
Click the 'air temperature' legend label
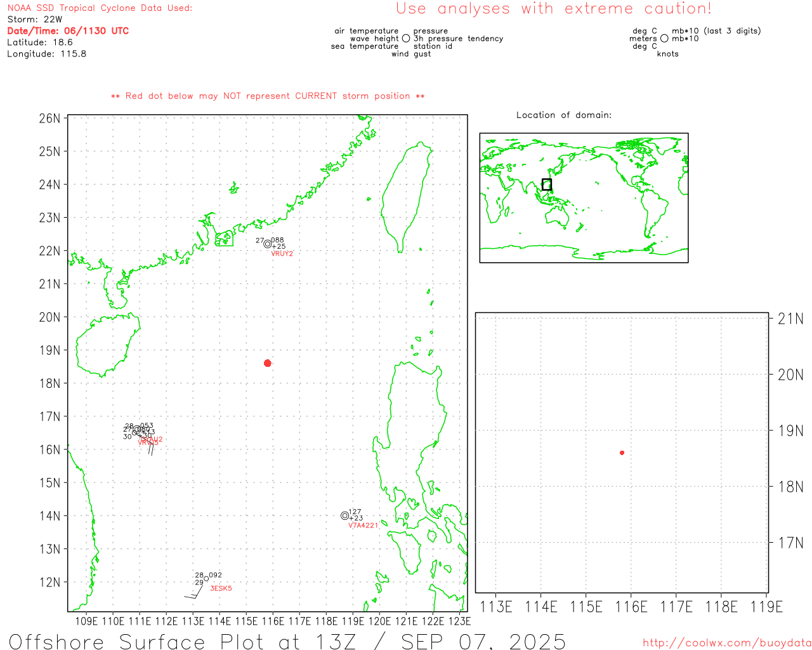click(367, 30)
